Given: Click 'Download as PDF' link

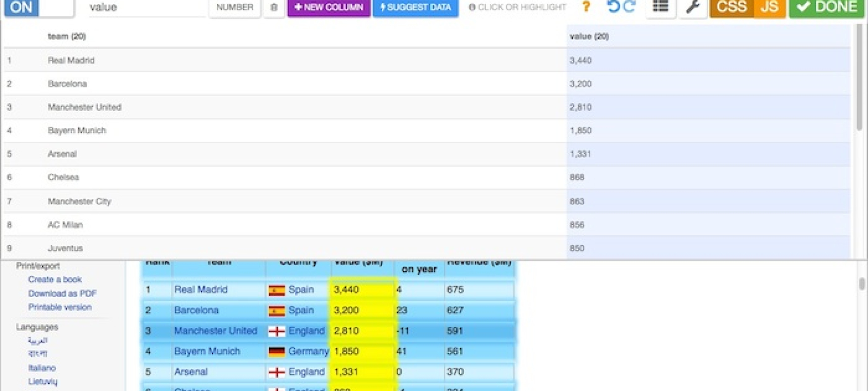Looking at the screenshot, I should tap(62, 293).
